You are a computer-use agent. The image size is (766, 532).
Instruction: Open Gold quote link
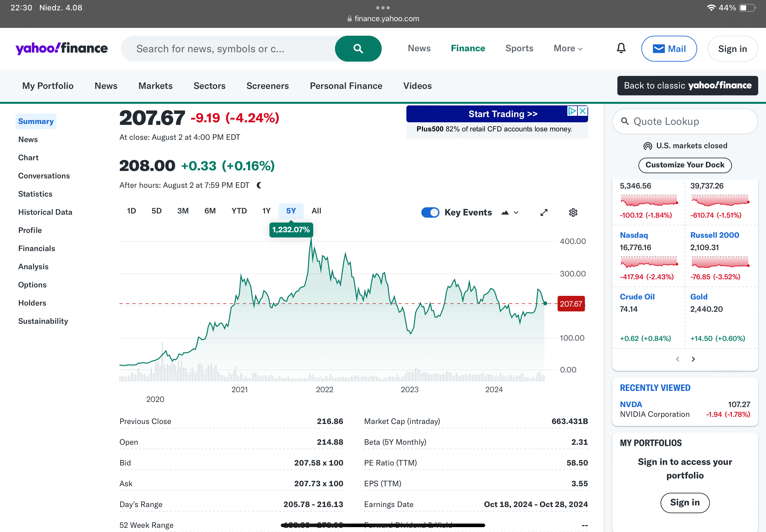[698, 297]
